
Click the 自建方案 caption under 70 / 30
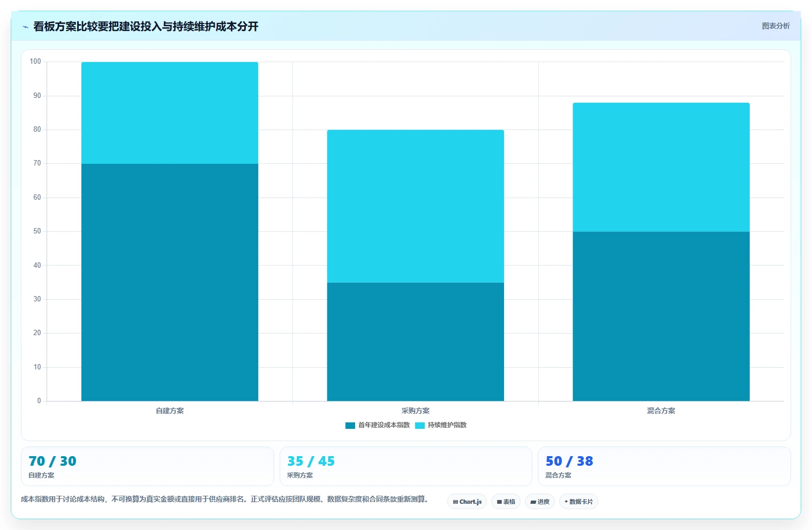pos(41,475)
